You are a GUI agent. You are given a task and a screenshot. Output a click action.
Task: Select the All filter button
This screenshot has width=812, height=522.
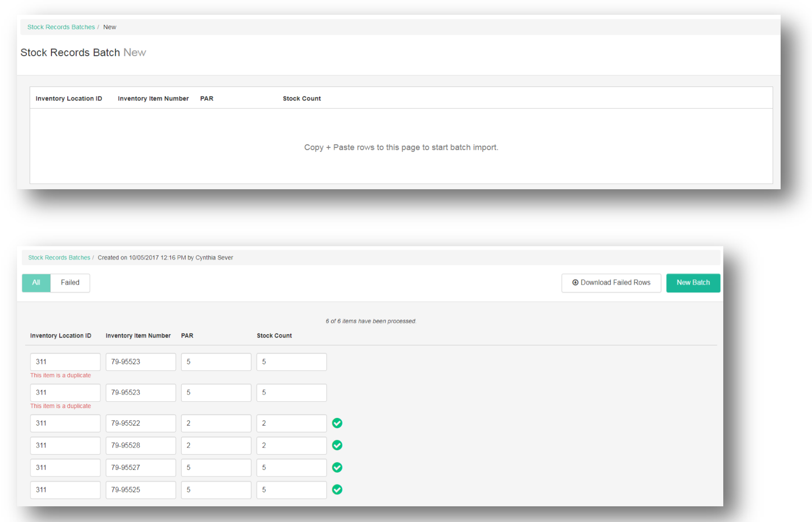pos(36,283)
